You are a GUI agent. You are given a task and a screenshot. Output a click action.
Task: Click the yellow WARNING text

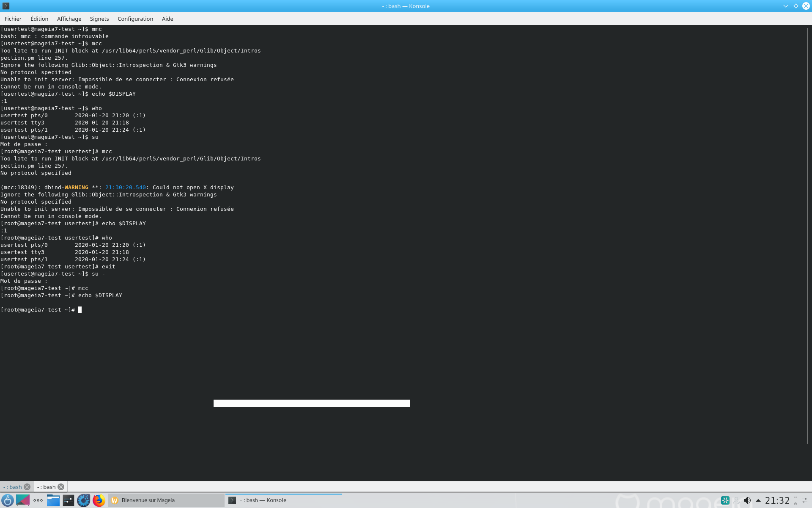click(x=77, y=188)
